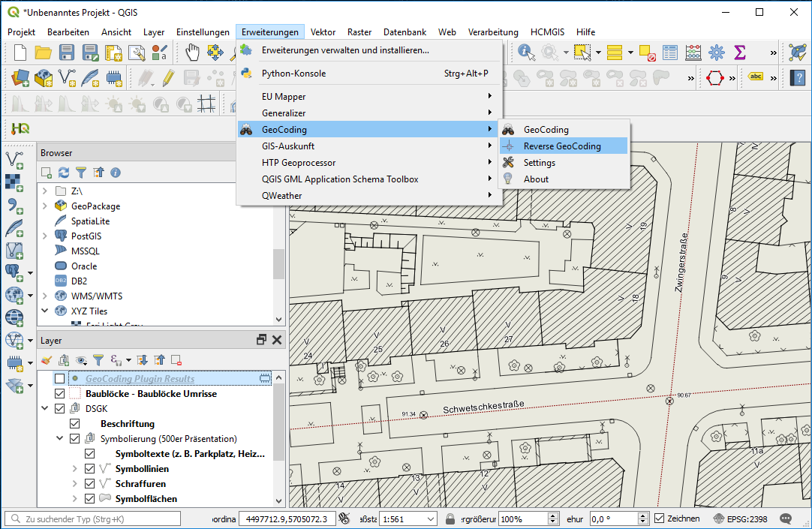Expand the GeoPackage browser node
Screen dimensions: 812x529
45,206
